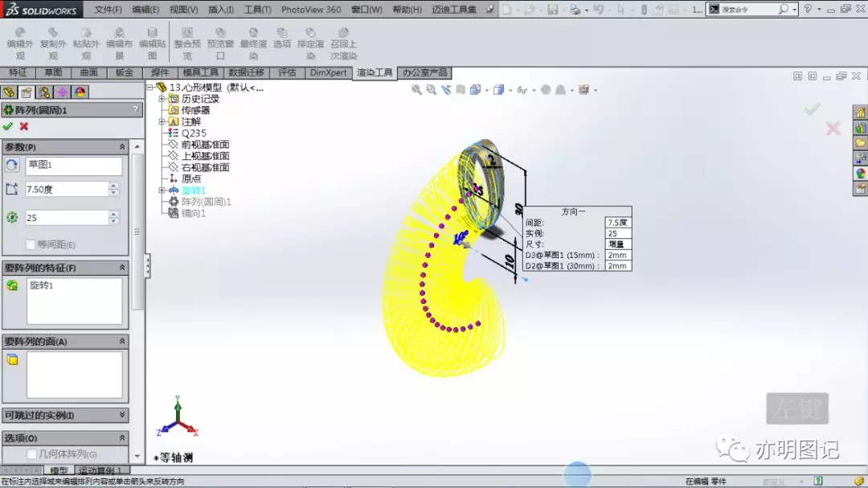Click the angle field showing 7.50度
The height and width of the screenshot is (488, 868).
[x=67, y=190]
